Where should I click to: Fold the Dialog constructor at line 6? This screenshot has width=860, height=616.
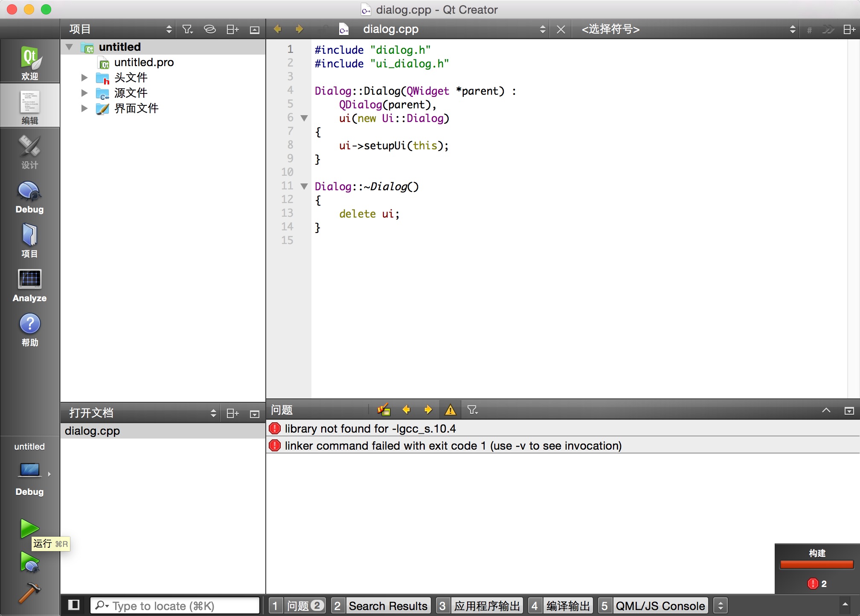coord(304,118)
